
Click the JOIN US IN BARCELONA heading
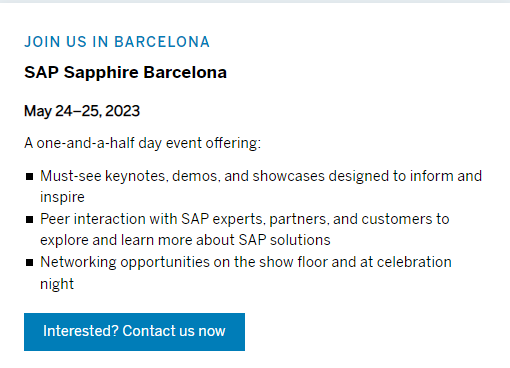[x=117, y=42]
